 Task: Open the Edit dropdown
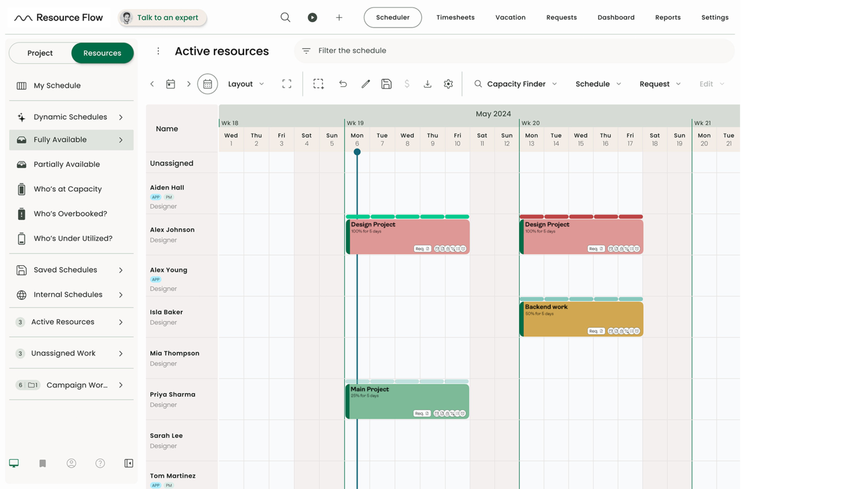[712, 84]
